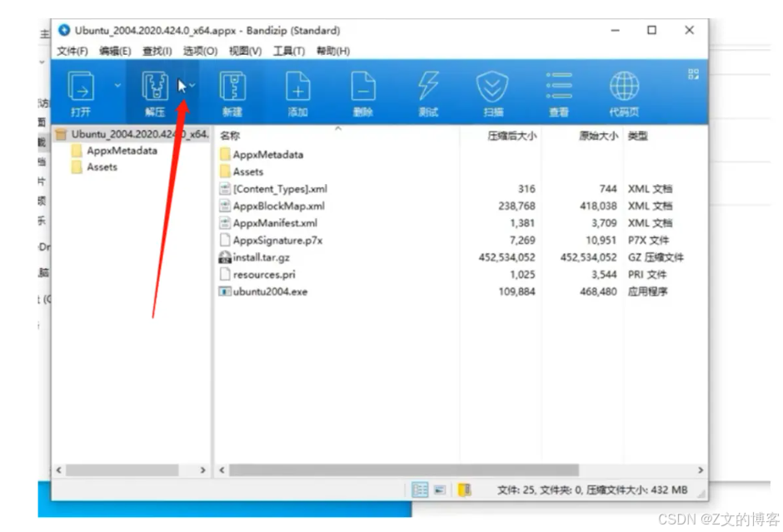Screen dimensions: 783x532
Task: Click tree panel scrollbar left arrow
Action: coord(59,470)
